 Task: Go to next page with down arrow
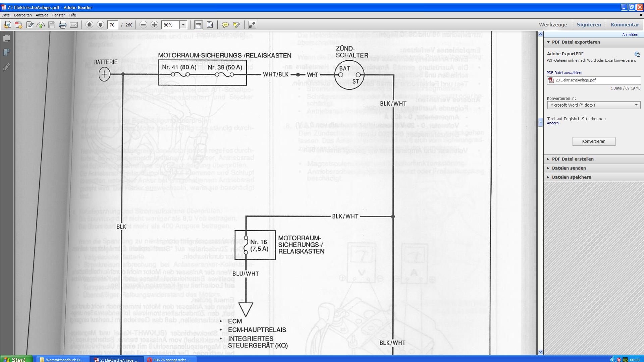pos(100,25)
